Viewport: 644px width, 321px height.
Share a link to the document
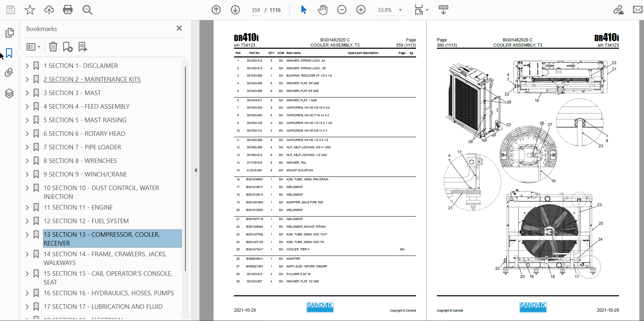(618, 10)
